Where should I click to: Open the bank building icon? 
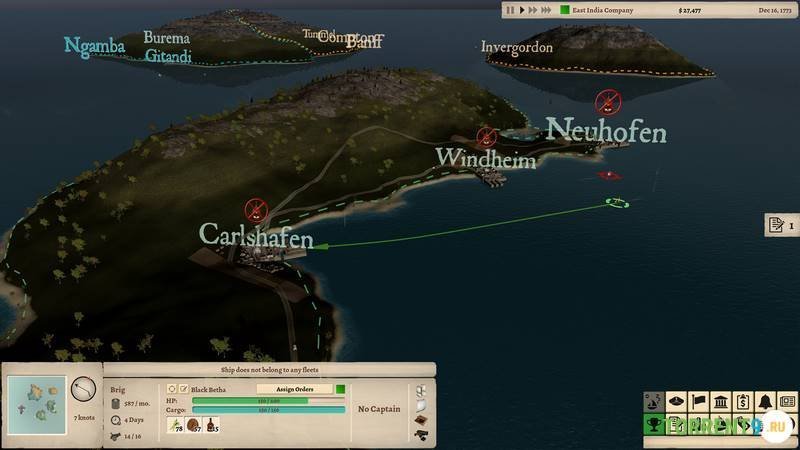[x=721, y=402]
